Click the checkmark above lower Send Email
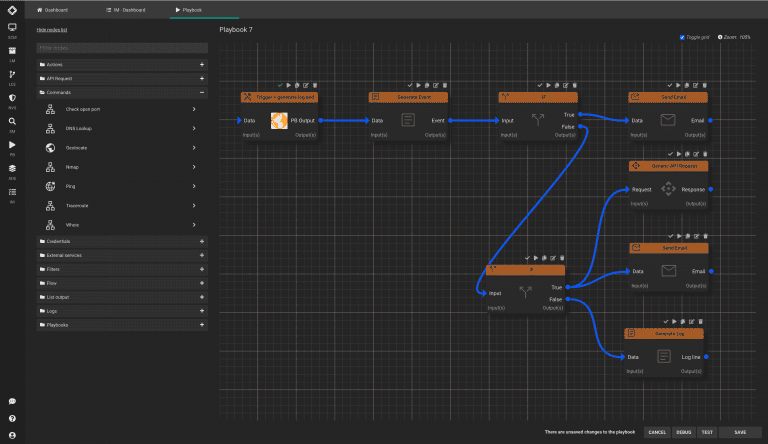 point(671,236)
